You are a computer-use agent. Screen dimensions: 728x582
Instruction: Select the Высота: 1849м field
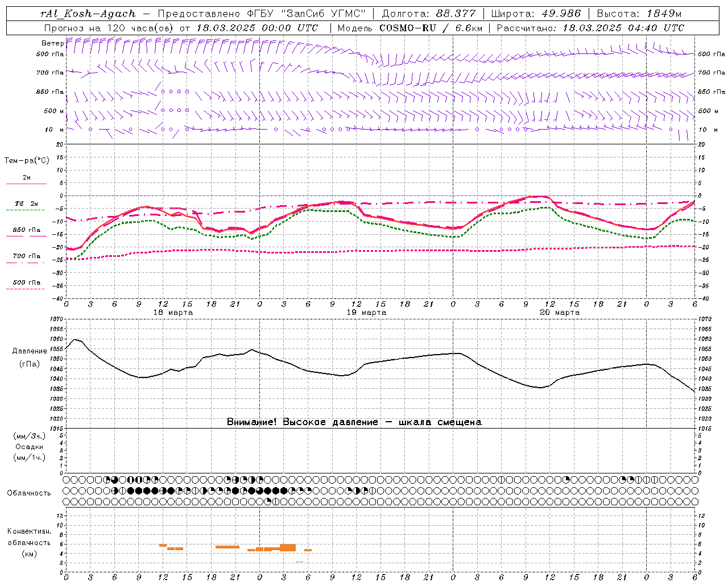coord(639,14)
